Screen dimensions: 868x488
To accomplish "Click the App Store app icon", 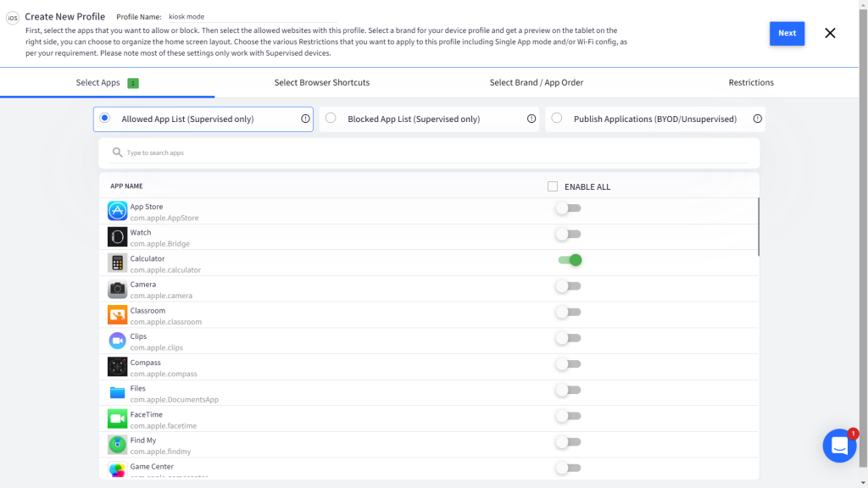I will pos(117,211).
